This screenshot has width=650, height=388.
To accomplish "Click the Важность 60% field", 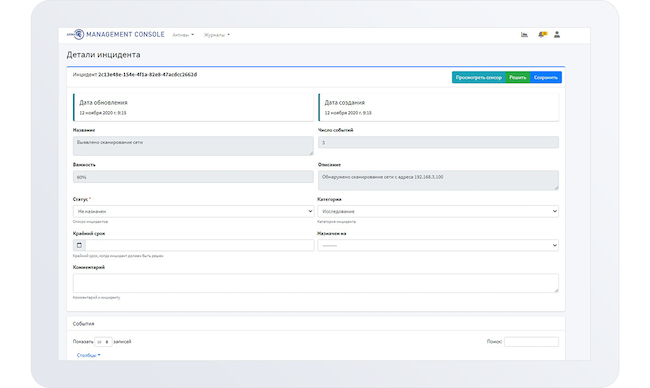I will click(193, 177).
